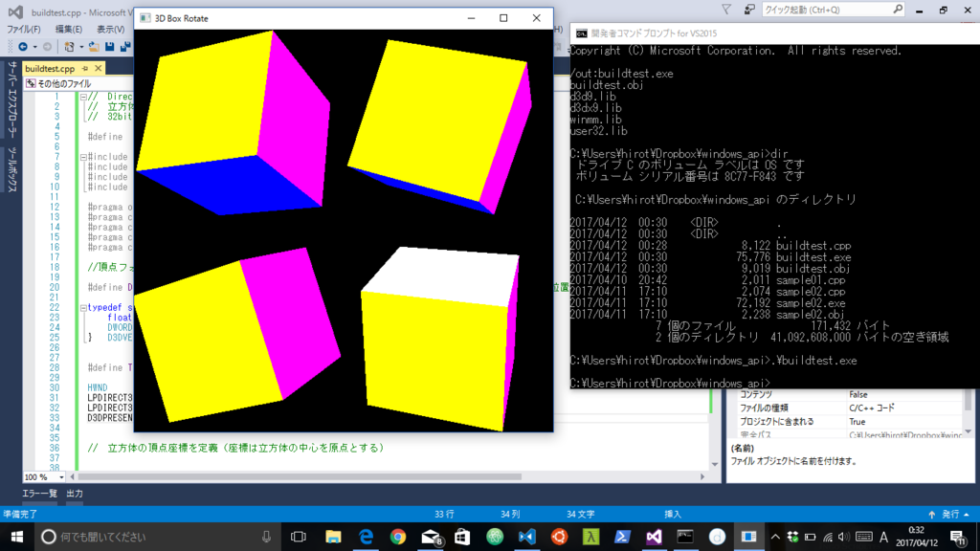Click the Quick Launch magnifier icon
The height and width of the screenshot is (551, 980).
[x=898, y=10]
